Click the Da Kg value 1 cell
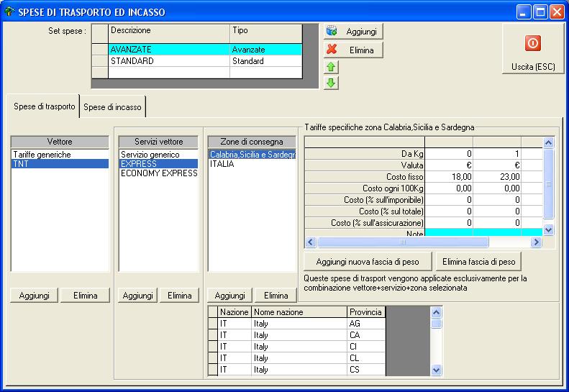 coord(497,153)
